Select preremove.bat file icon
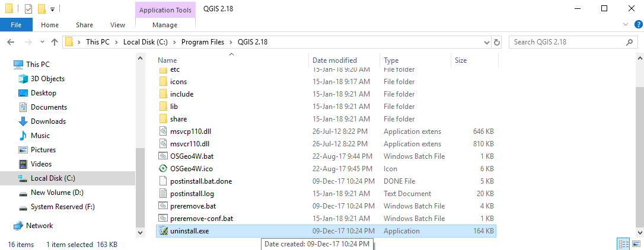This screenshot has width=644, height=250. tap(163, 206)
